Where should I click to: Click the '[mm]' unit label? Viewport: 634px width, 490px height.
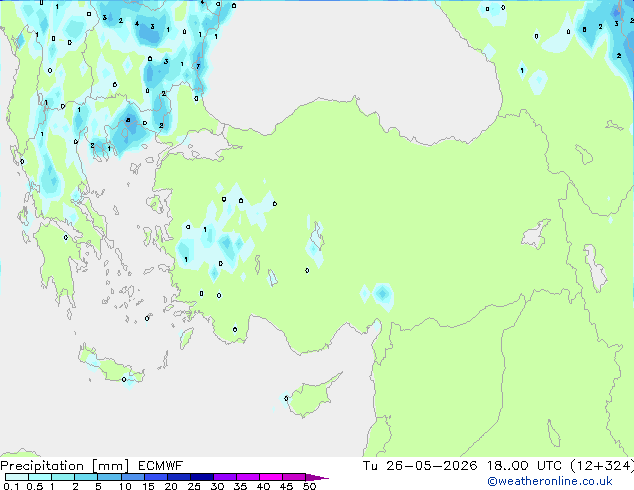click(x=111, y=466)
